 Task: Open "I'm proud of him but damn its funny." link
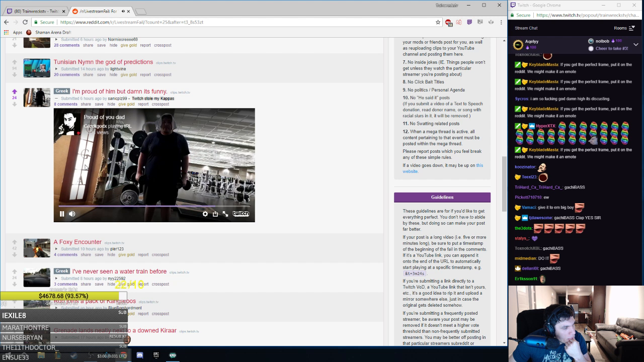(120, 92)
